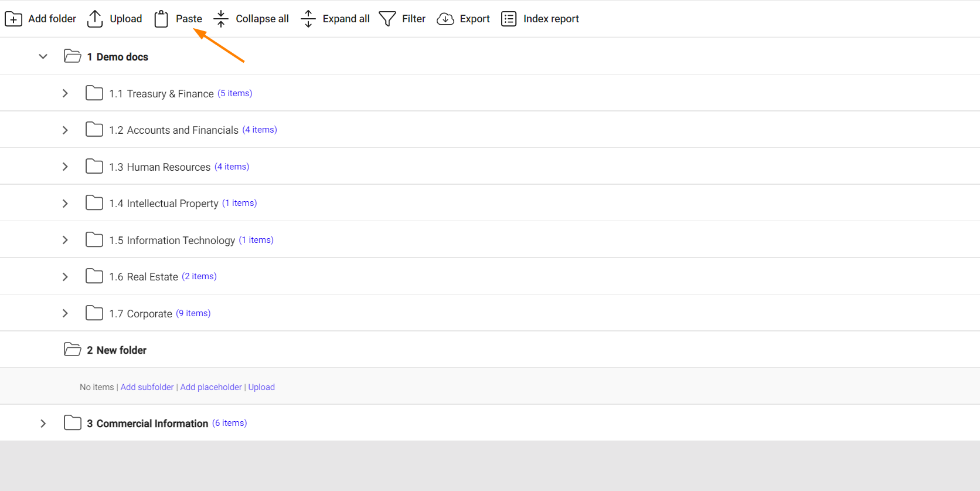
Task: Expand the 1.3 Human Resources chevron
Action: (65, 167)
